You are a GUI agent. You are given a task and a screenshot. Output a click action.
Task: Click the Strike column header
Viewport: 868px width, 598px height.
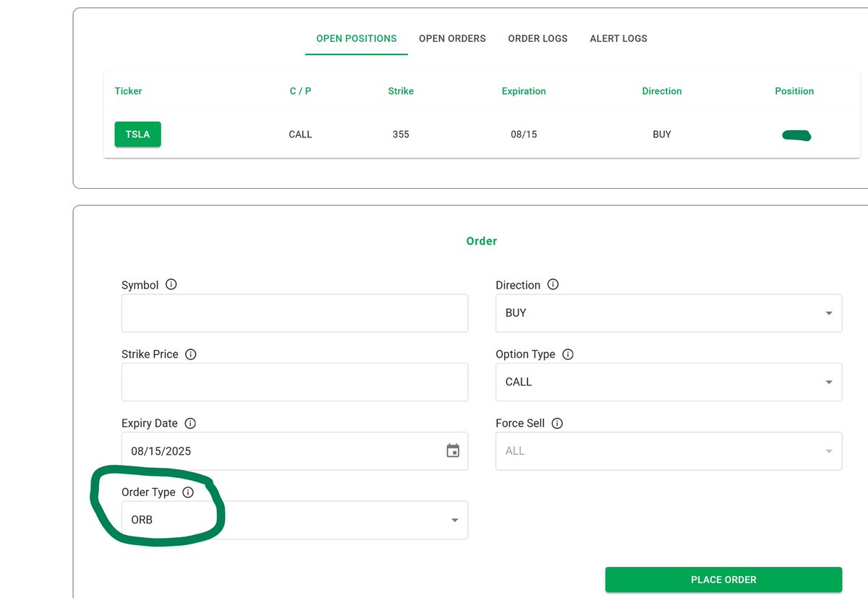(x=401, y=91)
